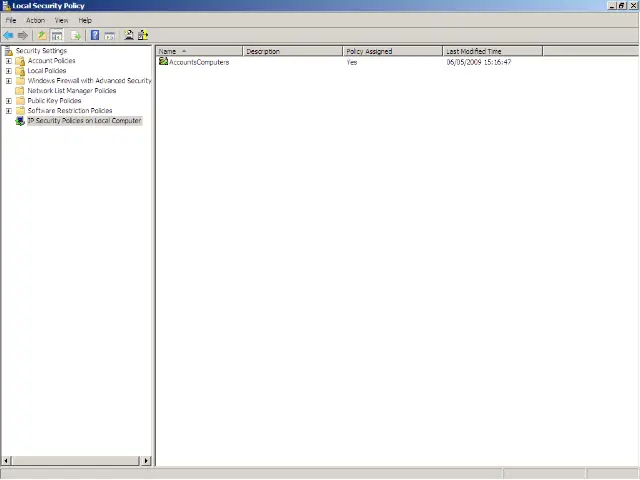Viewport: 640px width, 480px height.
Task: Click the Local Security Policy title bar icon
Action: [x=6, y=6]
